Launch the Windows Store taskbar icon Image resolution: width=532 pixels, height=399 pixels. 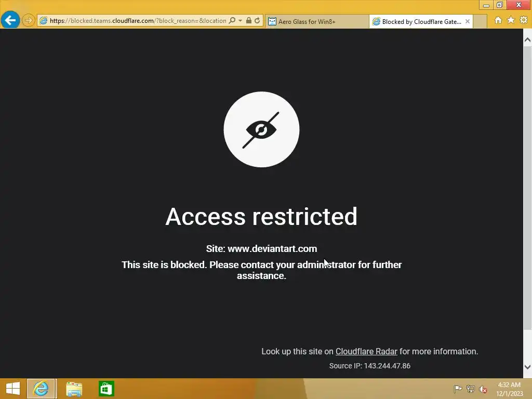point(106,389)
